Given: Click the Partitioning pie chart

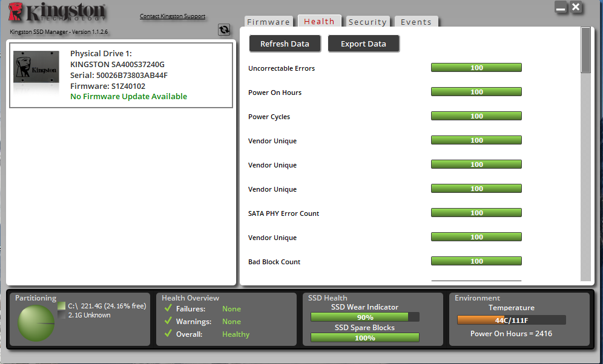Looking at the screenshot, I should click(36, 323).
